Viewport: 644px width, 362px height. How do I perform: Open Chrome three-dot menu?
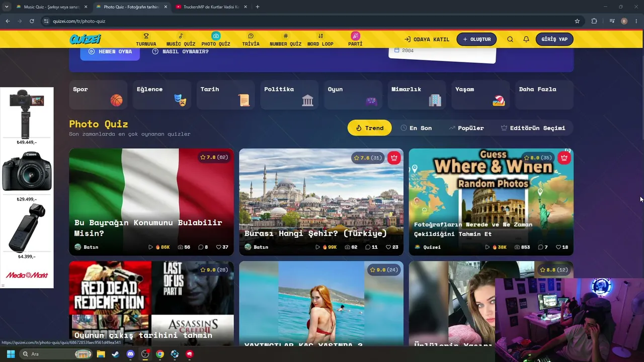click(637, 21)
